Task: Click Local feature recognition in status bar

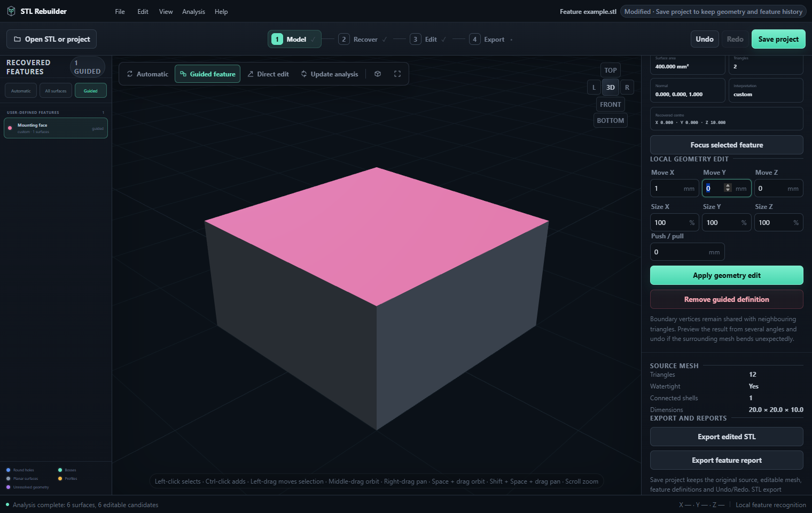Action: pos(771,505)
